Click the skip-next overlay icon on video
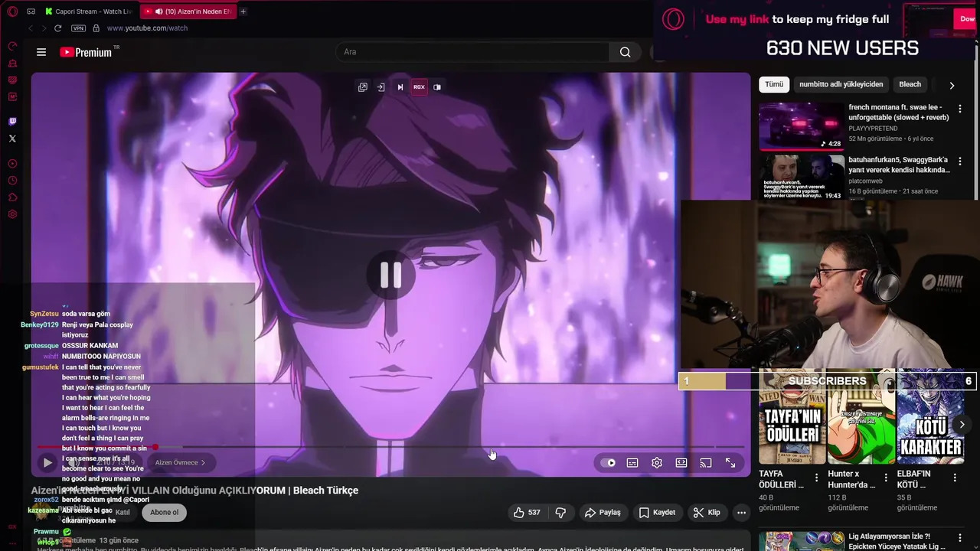This screenshot has height=551, width=980. pos(400,87)
